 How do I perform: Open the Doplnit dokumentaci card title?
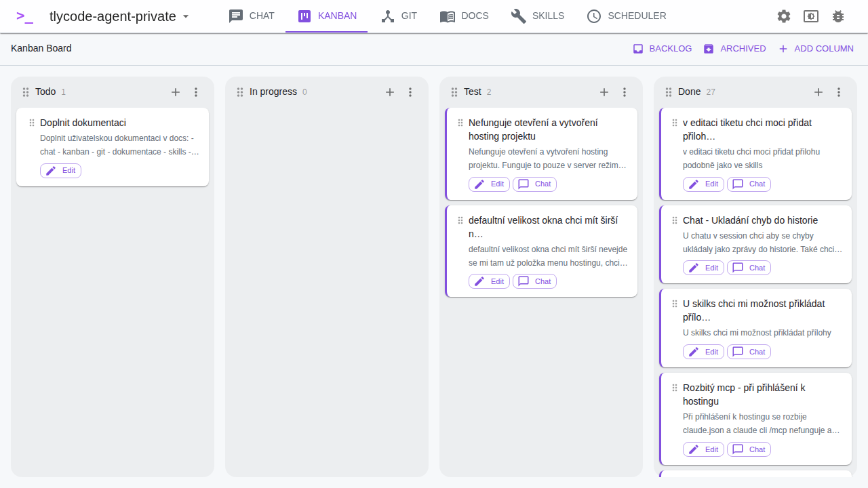click(83, 123)
